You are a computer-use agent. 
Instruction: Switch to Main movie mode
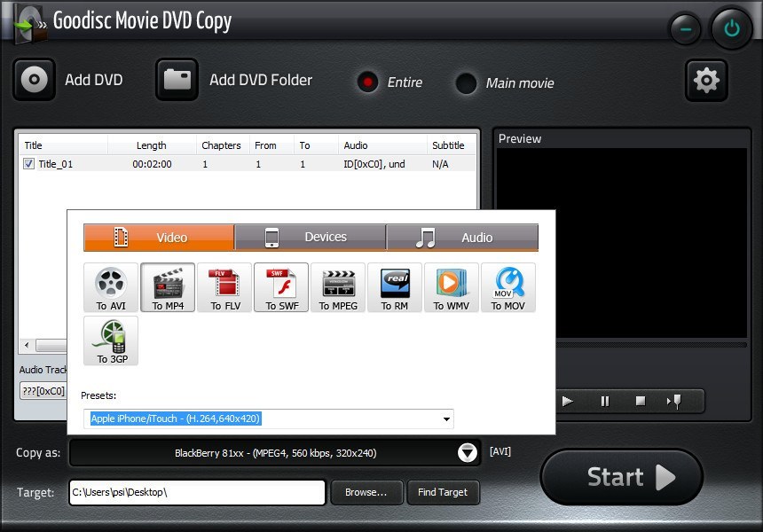466,84
